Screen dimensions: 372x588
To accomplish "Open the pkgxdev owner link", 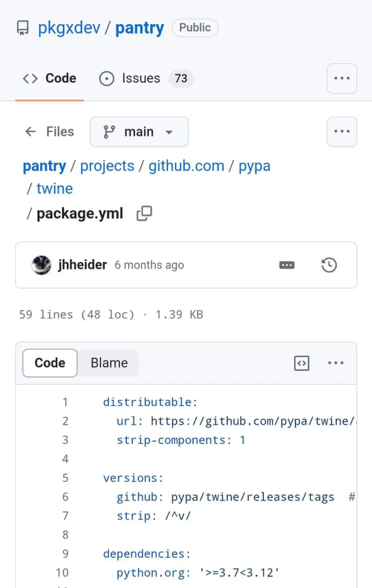I will pyautogui.click(x=69, y=28).
